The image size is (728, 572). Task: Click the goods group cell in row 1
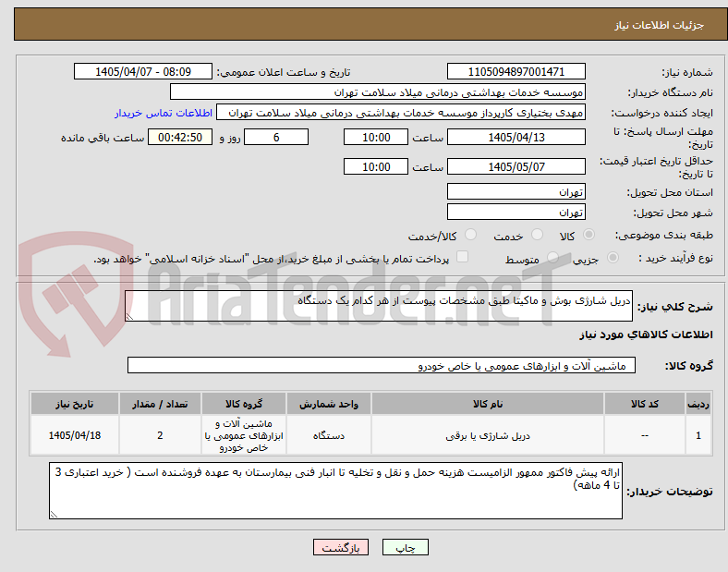[x=244, y=435]
